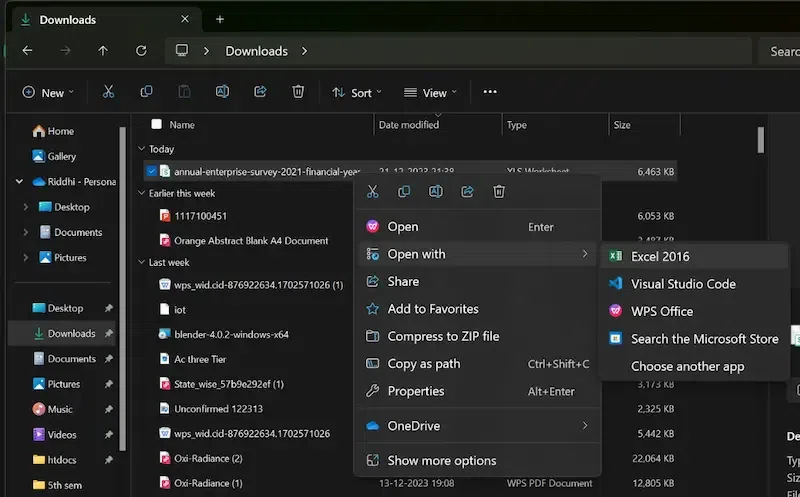This screenshot has width=800, height=497.
Task: Click the Cut icon in the toolbar
Action: [108, 92]
